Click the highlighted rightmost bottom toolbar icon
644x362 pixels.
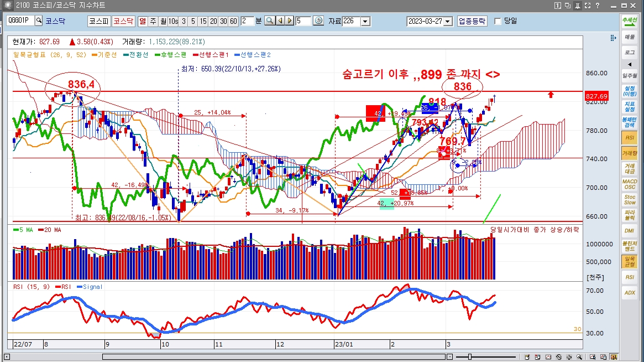(614, 357)
